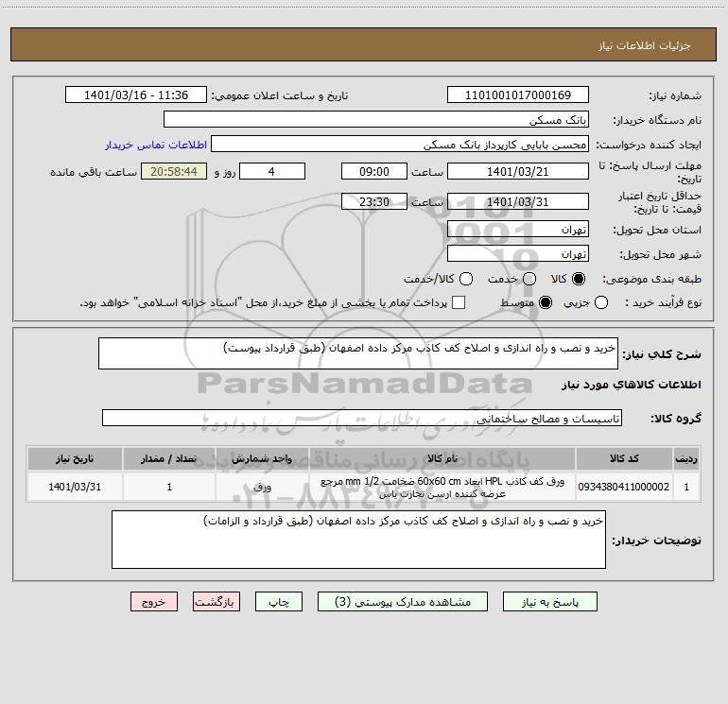Click the پاسخ به نیاز button
728x704 pixels.
click(550, 602)
